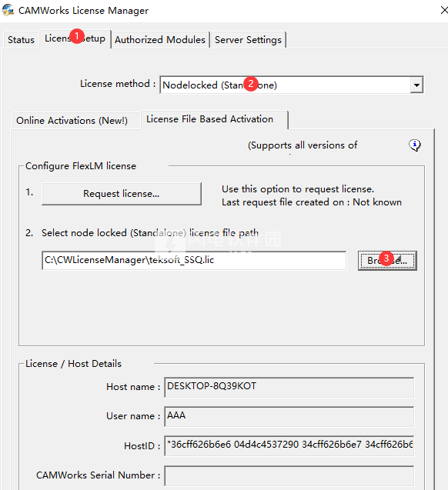This screenshot has height=490, width=448.
Task: Select the License Setup tab
Action: pos(75,38)
